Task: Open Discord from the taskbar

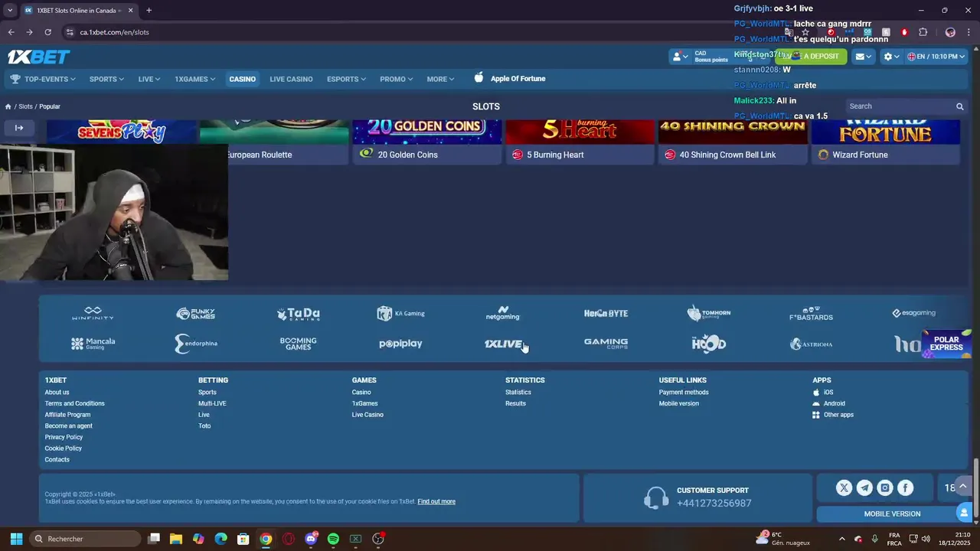Action: click(311, 539)
